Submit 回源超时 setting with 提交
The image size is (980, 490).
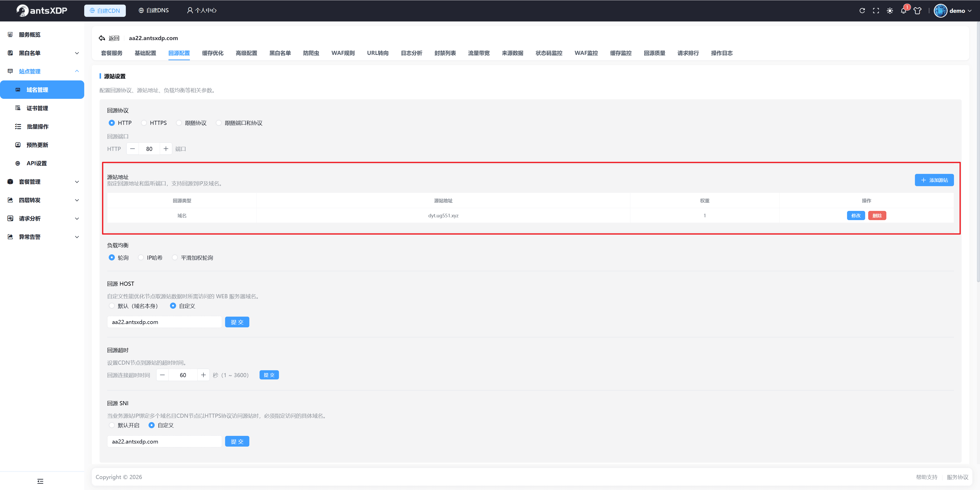coord(269,375)
